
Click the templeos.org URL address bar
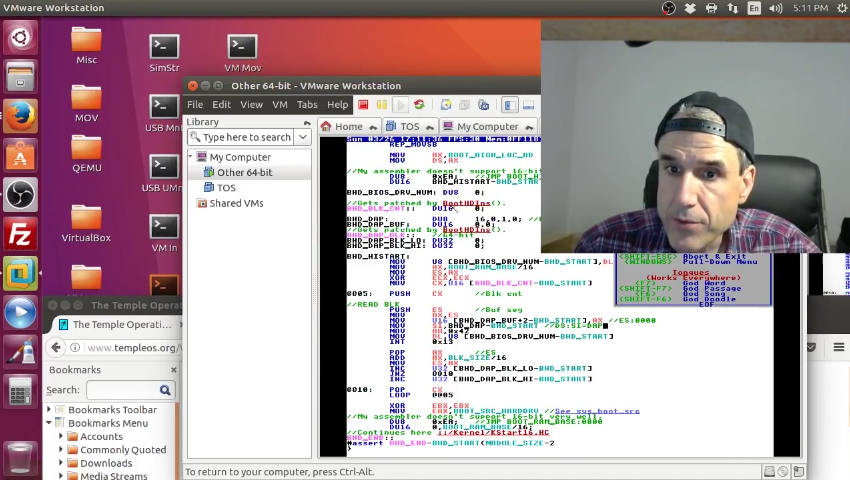pyautogui.click(x=134, y=348)
